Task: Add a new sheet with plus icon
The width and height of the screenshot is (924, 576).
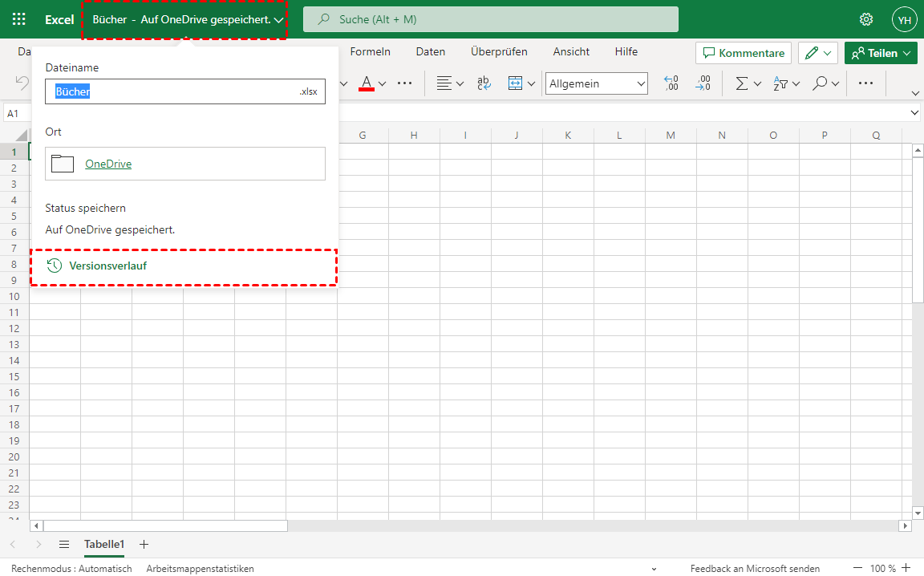Action: [144, 544]
